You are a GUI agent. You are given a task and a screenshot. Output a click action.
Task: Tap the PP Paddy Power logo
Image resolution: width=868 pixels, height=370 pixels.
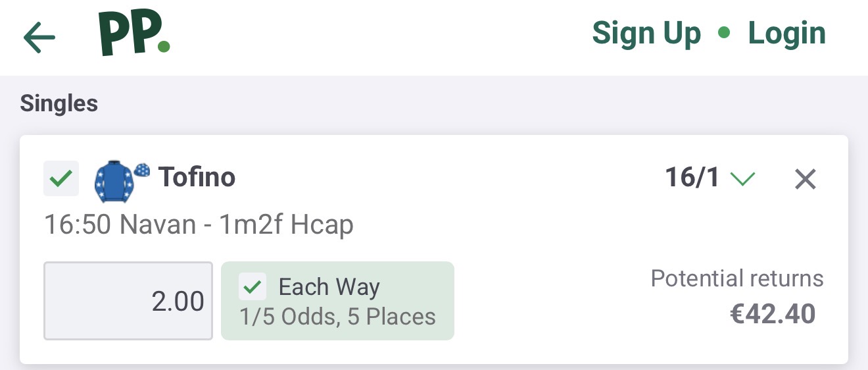pyautogui.click(x=134, y=33)
